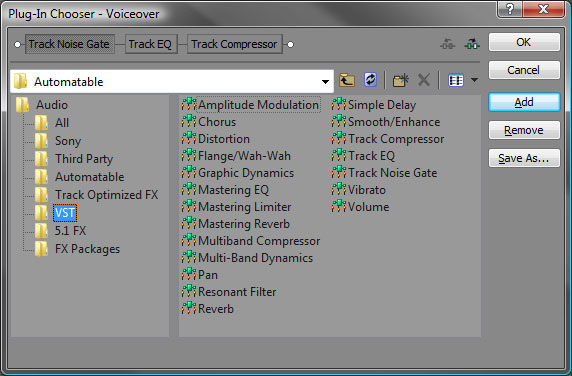
Task: Click the Views list icon
Action: click(456, 80)
